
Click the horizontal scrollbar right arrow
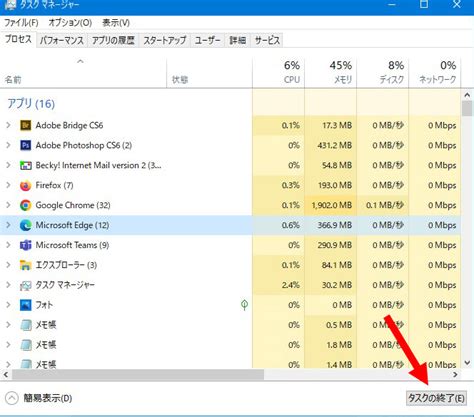click(x=455, y=375)
